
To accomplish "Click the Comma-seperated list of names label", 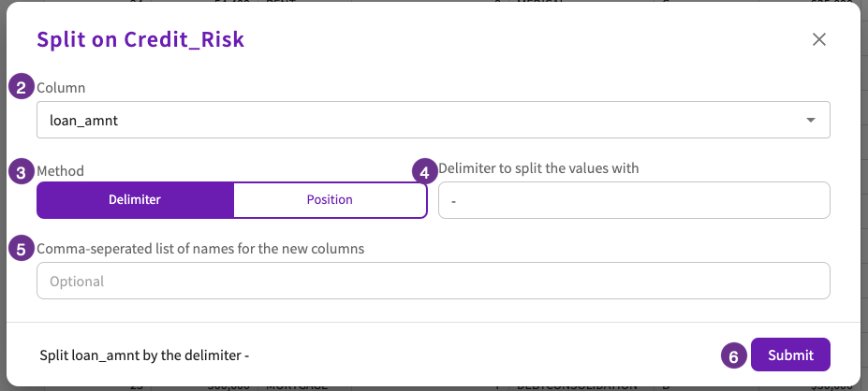I will pyautogui.click(x=200, y=249).
